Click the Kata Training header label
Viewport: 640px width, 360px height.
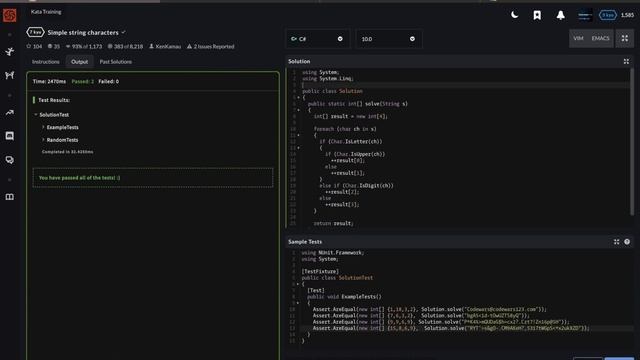click(x=46, y=12)
